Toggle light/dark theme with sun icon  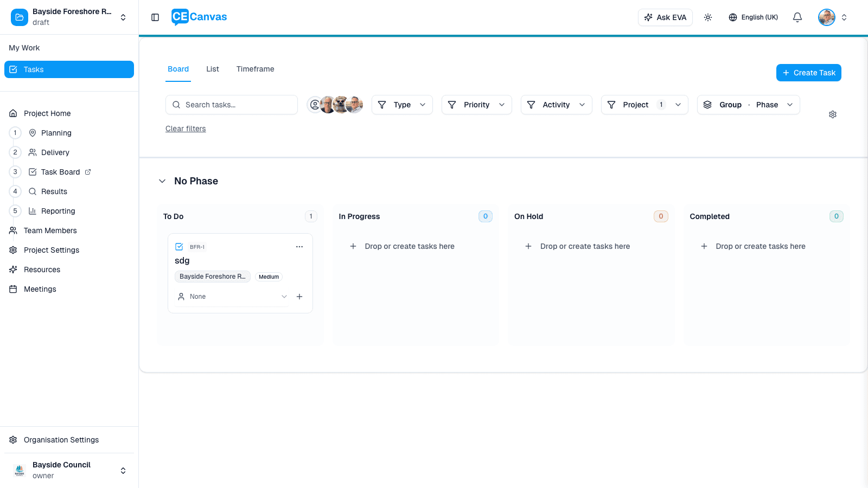pyautogui.click(x=708, y=17)
